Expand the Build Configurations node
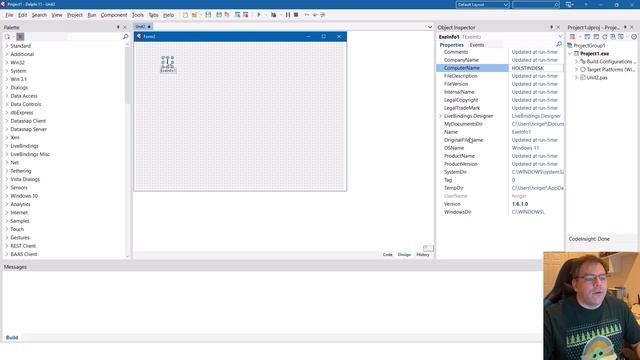This screenshot has width=640, height=360. point(576,62)
